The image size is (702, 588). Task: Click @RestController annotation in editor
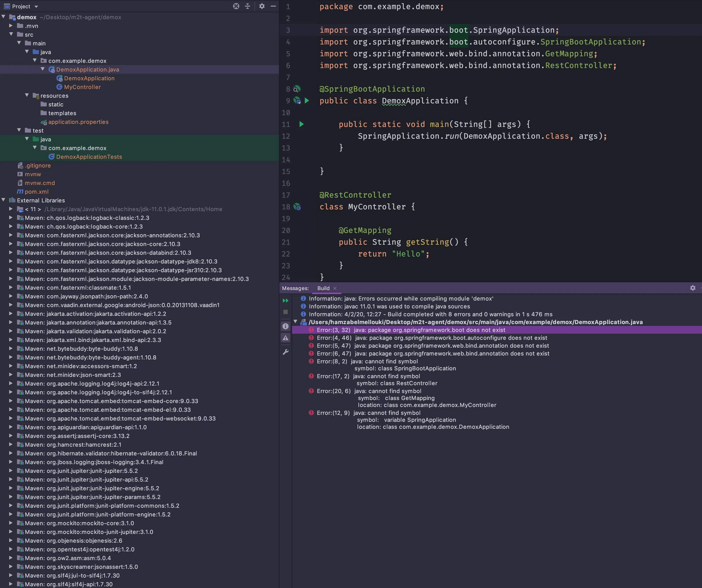[x=355, y=195]
